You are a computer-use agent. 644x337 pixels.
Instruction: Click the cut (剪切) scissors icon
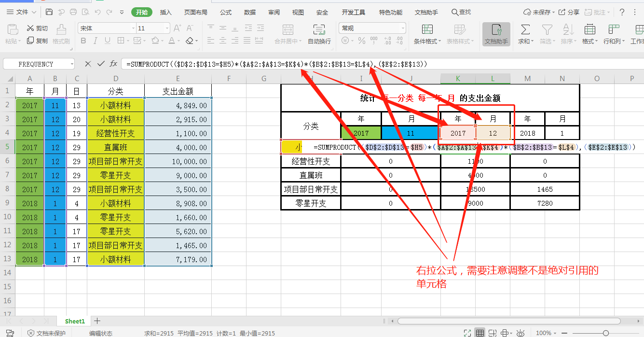pos(31,28)
